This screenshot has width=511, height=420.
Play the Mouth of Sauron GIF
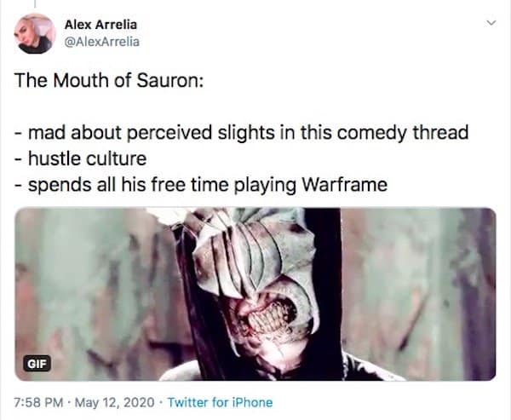[255, 294]
